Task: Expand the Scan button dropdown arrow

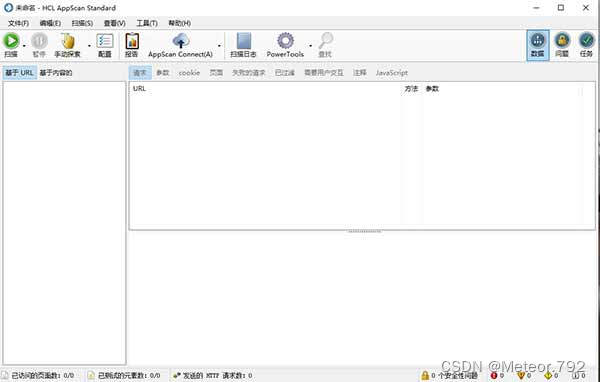Action: [x=24, y=46]
